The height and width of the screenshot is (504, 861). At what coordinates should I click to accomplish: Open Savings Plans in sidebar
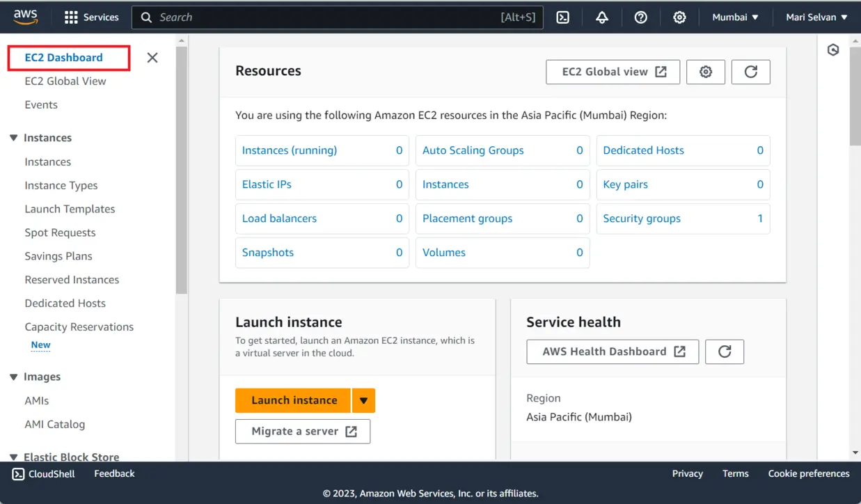tap(58, 257)
